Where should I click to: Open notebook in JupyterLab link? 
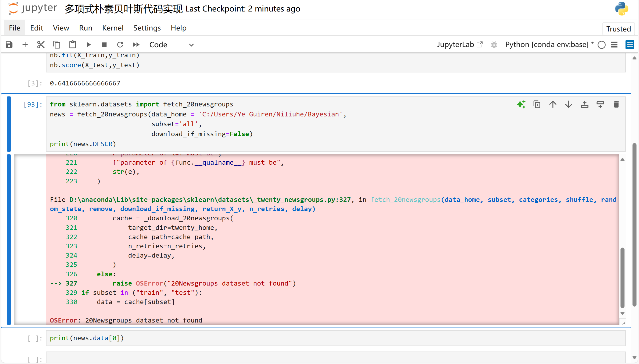click(459, 45)
